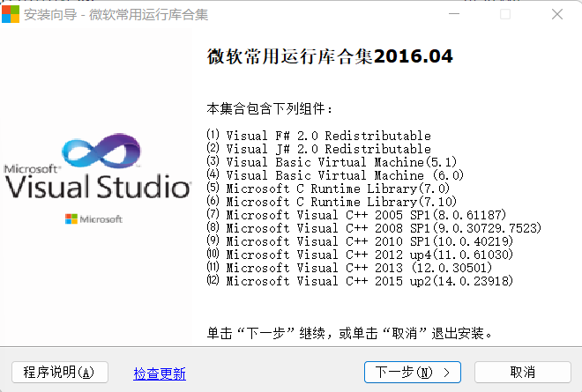Viewport: 582px width, 392px height.
Task: Click Visual C++ 2008 SP1(9.0.30729.7523) entry
Action: click(x=374, y=228)
